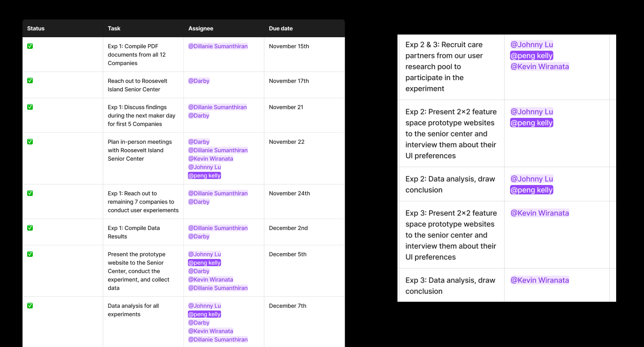
Task: Toggle status checkbox for Exp 1 Compile Data Results
Action: (x=30, y=228)
